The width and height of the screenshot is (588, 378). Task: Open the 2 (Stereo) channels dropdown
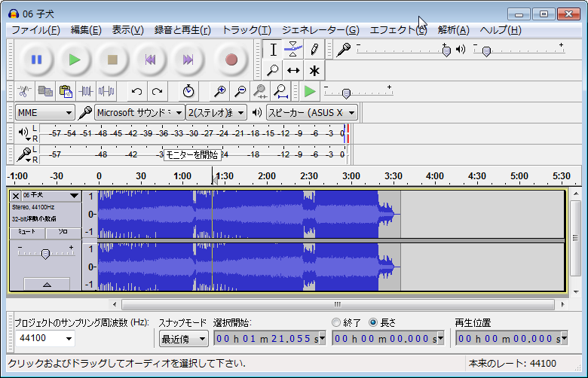[216, 112]
